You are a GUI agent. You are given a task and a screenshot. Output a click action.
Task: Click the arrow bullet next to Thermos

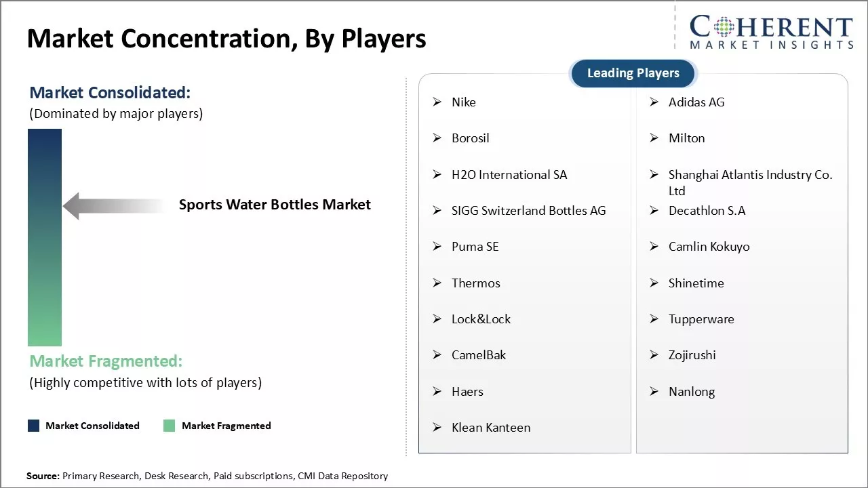pos(437,283)
